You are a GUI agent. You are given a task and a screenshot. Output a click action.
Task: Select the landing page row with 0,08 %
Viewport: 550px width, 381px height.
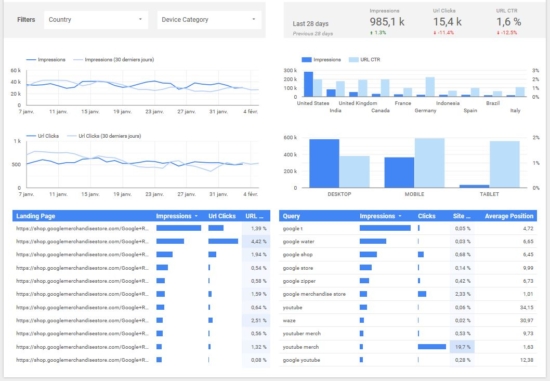(141, 360)
